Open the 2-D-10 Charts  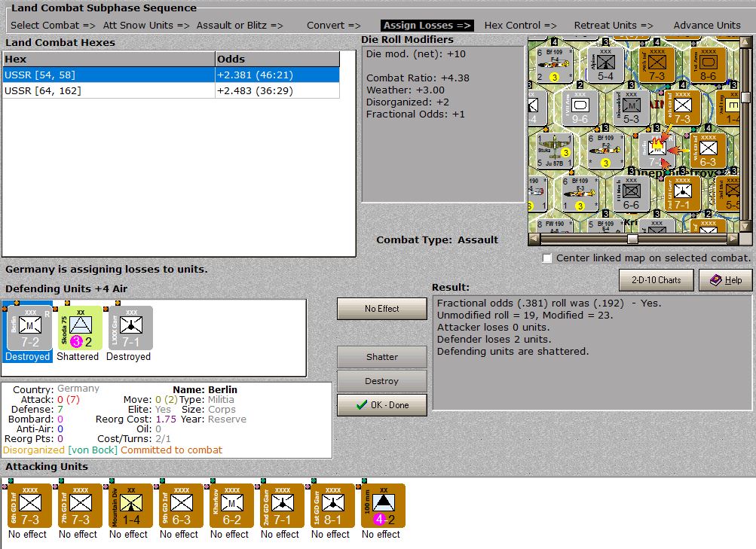[657, 280]
